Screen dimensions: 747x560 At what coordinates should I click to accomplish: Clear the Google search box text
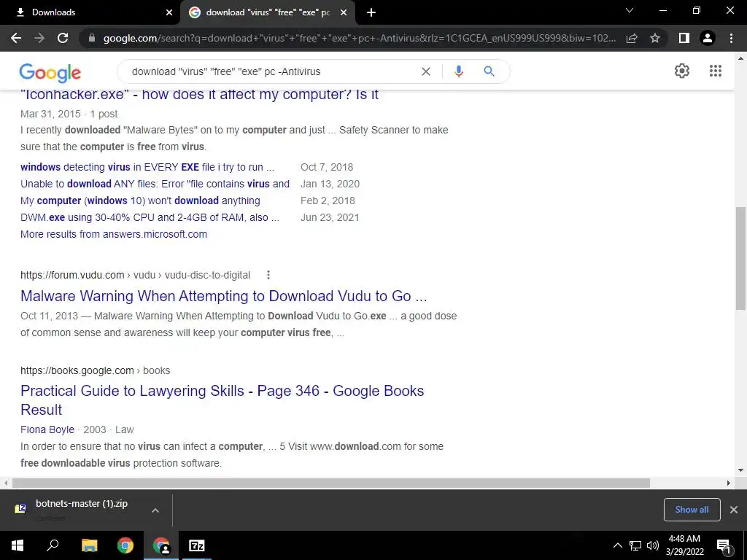tap(426, 71)
